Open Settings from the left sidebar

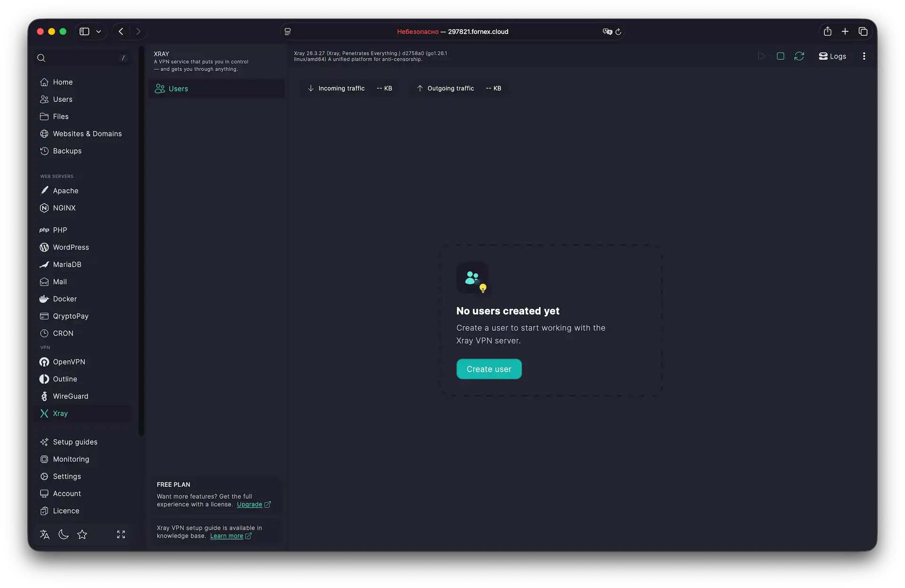tap(66, 476)
